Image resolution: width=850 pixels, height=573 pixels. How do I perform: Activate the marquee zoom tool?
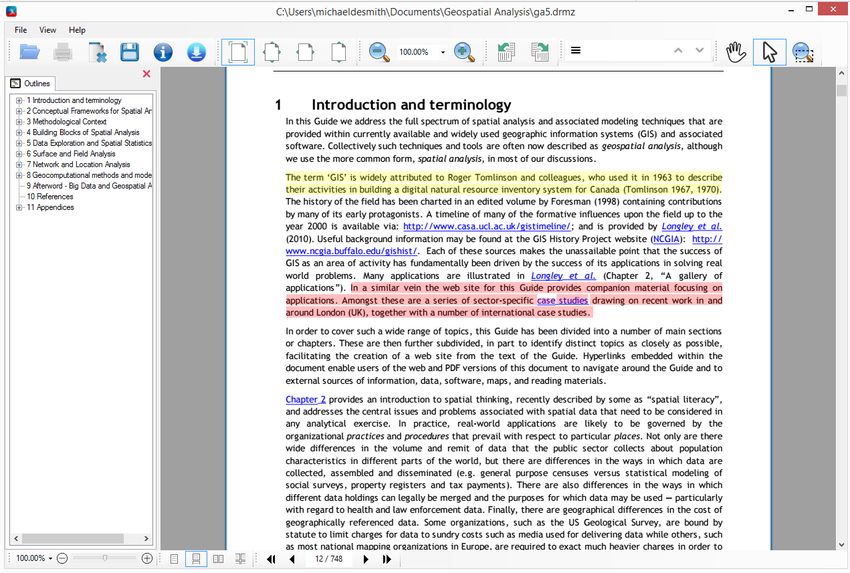(803, 52)
